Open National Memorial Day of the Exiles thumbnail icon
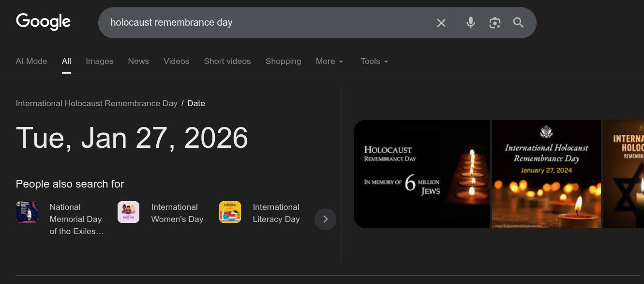Image resolution: width=644 pixels, height=284 pixels. coord(27,212)
